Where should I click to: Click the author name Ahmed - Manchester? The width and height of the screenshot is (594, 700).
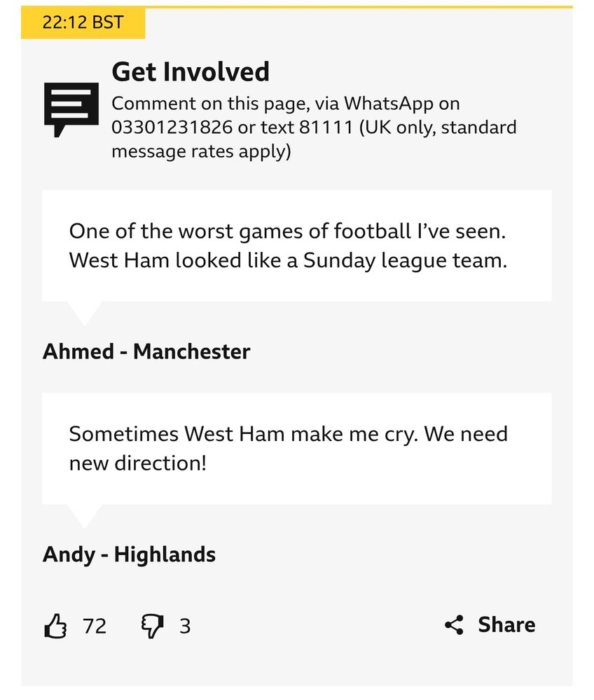146,351
